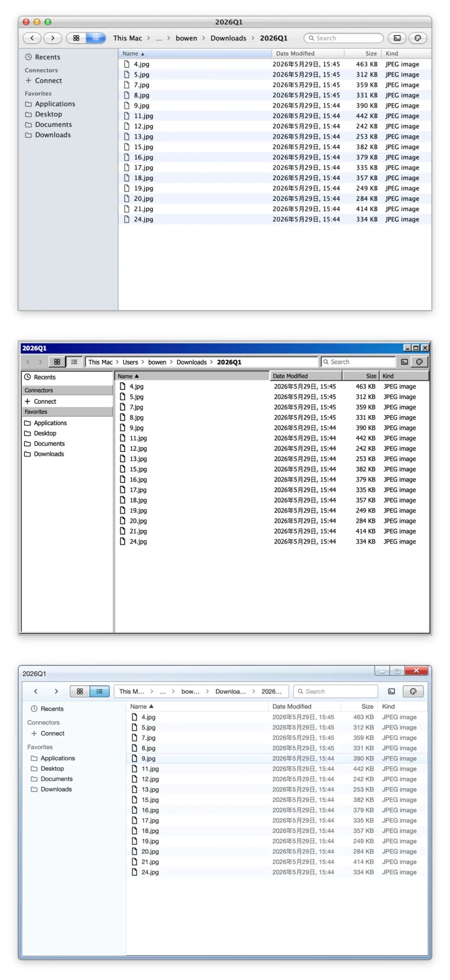Viewport: 450px width, 980px height.
Task: Sort by Size in the classic gray window
Action: tap(361, 376)
